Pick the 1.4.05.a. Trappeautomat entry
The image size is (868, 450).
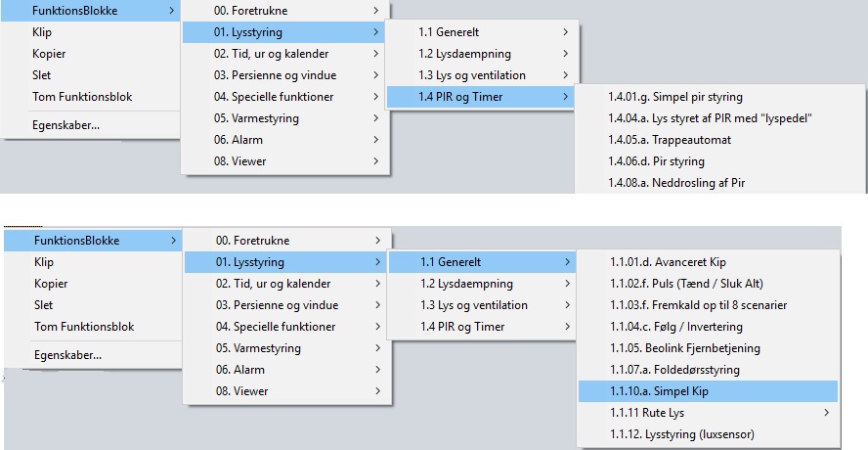(670, 140)
